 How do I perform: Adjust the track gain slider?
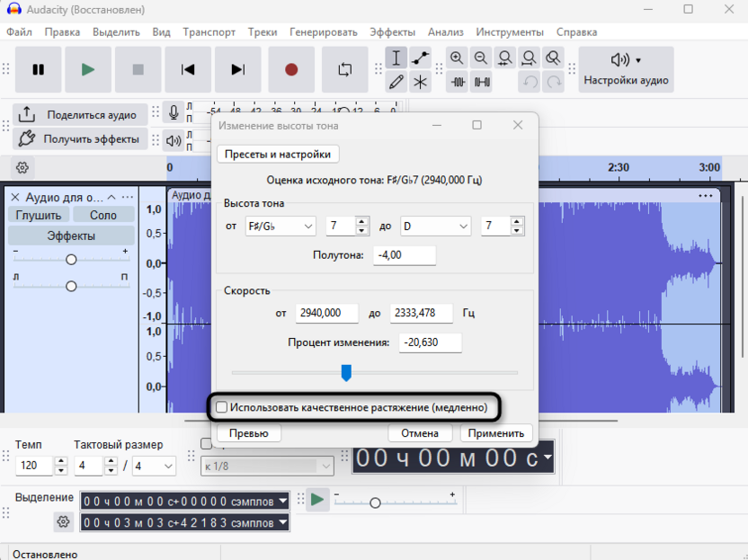pyautogui.click(x=71, y=260)
